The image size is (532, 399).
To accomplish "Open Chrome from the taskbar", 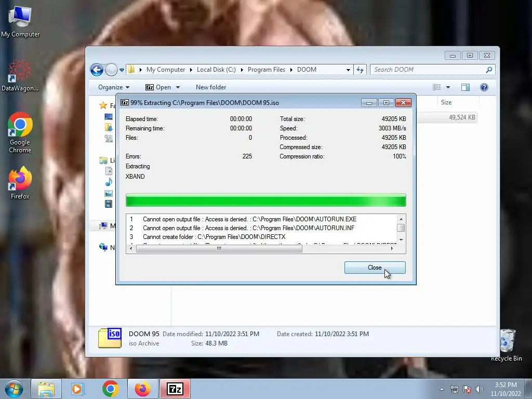I will coord(110,389).
